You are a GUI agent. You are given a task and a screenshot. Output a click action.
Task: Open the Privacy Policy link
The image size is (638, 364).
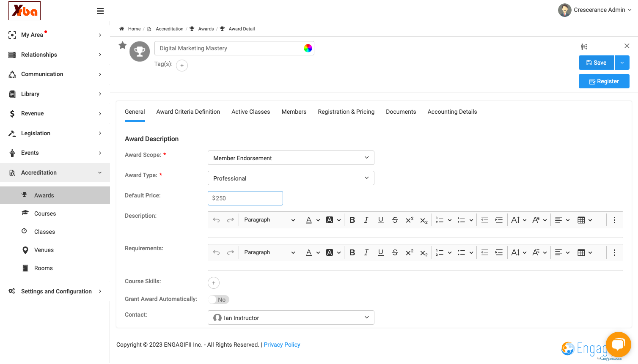click(x=282, y=345)
